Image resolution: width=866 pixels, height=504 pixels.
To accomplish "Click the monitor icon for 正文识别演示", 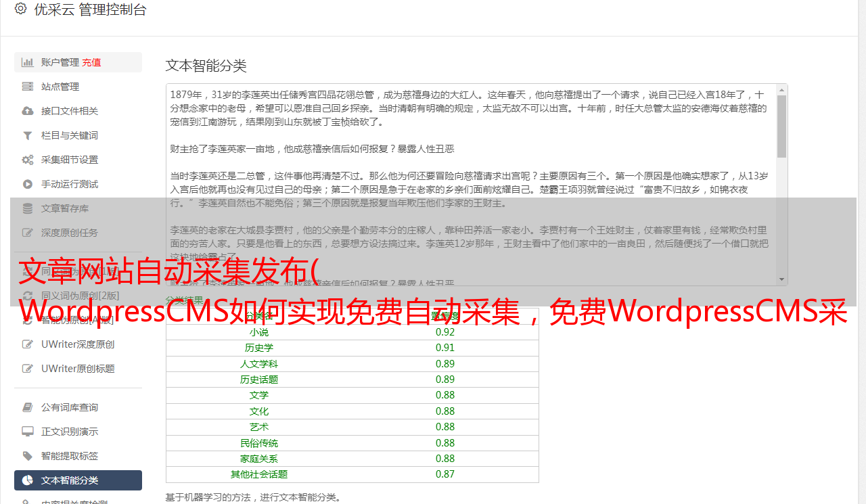I will click(x=28, y=432).
